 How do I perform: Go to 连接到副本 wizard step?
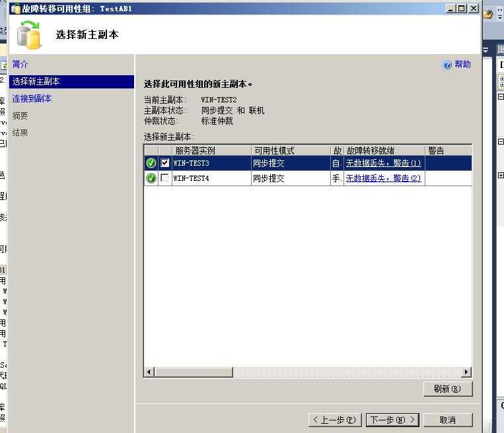(32, 98)
